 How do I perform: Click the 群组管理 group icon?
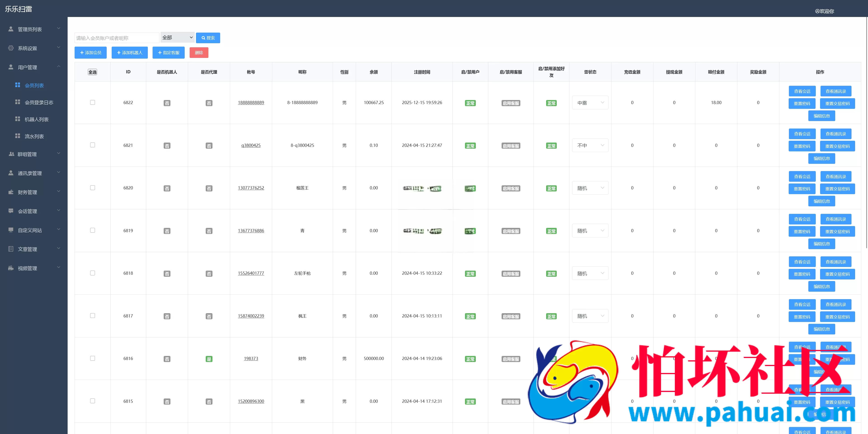click(x=11, y=154)
